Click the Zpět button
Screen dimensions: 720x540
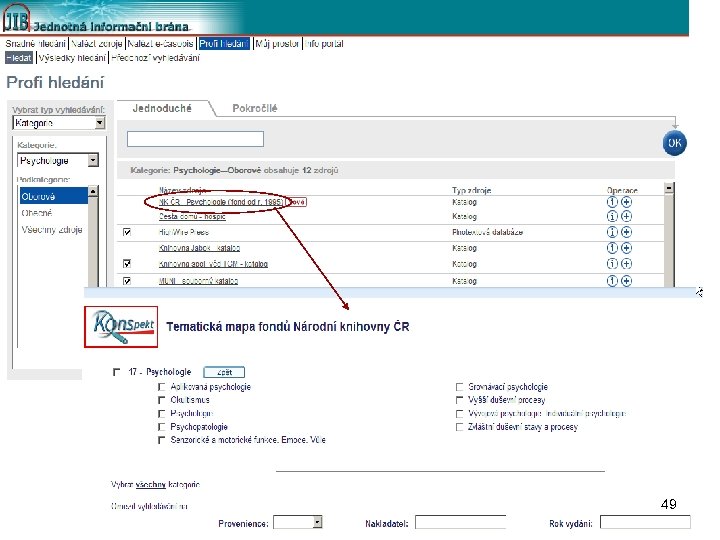224,372
